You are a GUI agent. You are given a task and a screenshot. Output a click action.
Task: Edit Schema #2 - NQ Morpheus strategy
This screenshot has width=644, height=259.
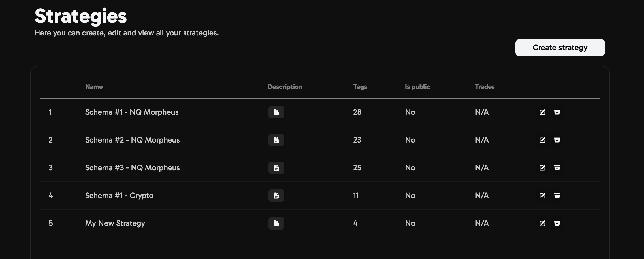point(542,140)
